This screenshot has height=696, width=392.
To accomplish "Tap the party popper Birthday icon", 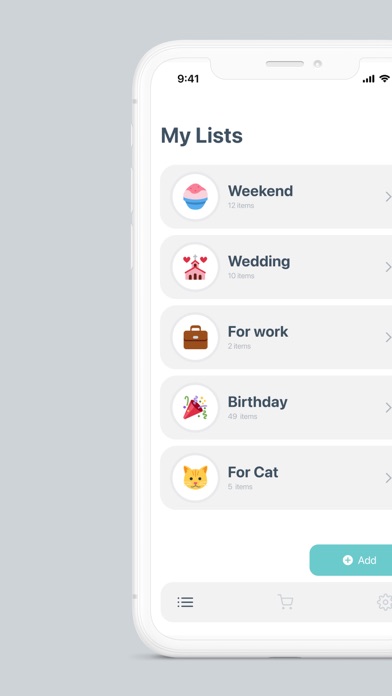I will pos(195,407).
